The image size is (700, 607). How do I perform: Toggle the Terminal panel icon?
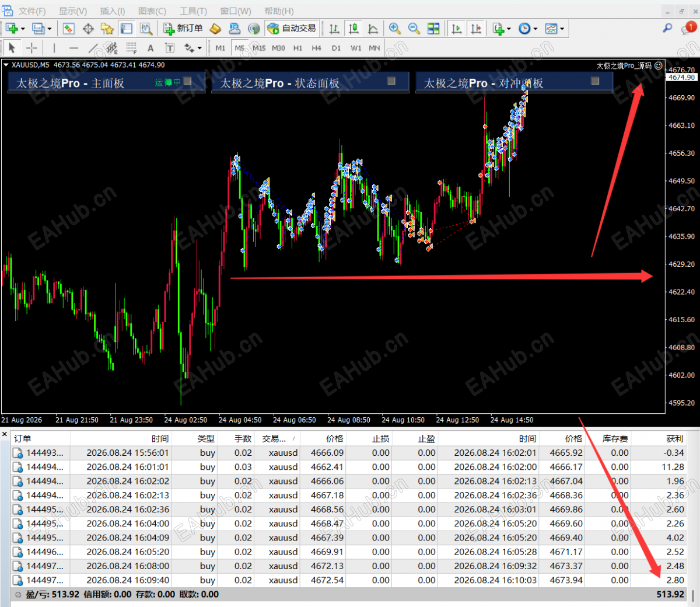(x=126, y=29)
